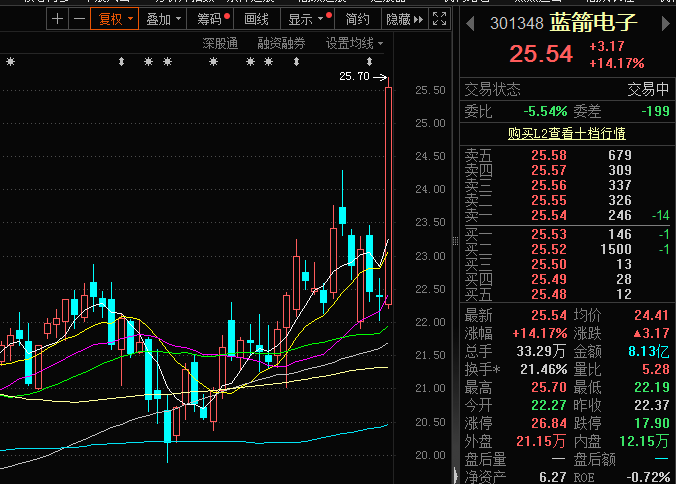Click the leftmost asterisk event marker above chart
Screen dimensions: 676x484
[x=10, y=63]
